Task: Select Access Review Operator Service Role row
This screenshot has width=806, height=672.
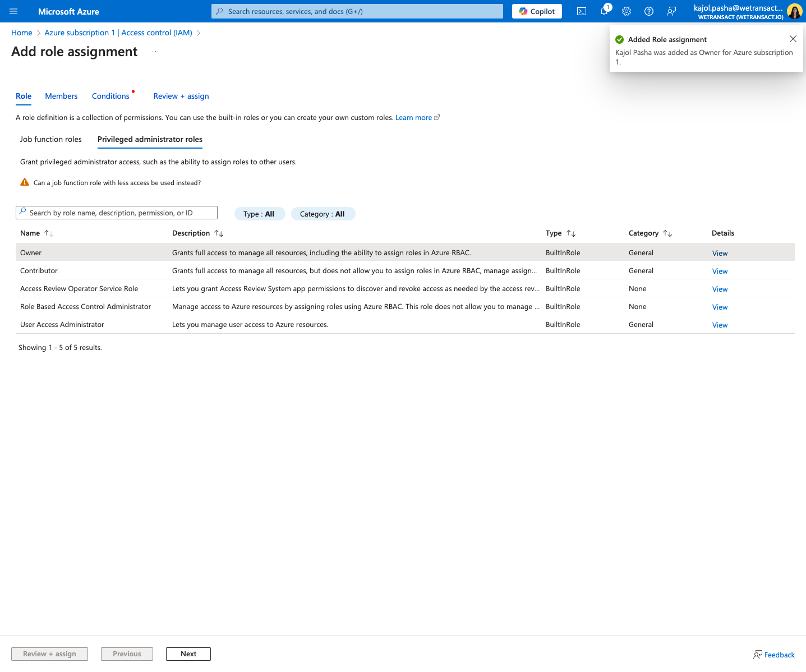Action: click(405, 288)
